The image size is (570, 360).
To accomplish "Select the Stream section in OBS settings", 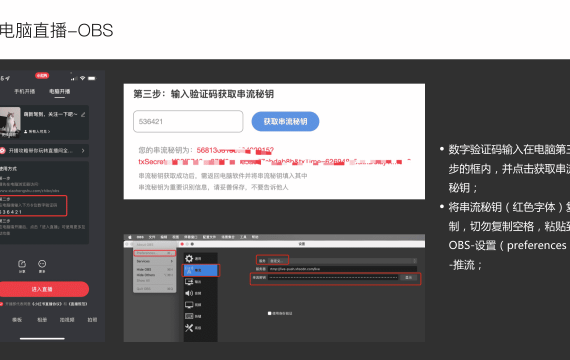I will pyautogui.click(x=201, y=270).
